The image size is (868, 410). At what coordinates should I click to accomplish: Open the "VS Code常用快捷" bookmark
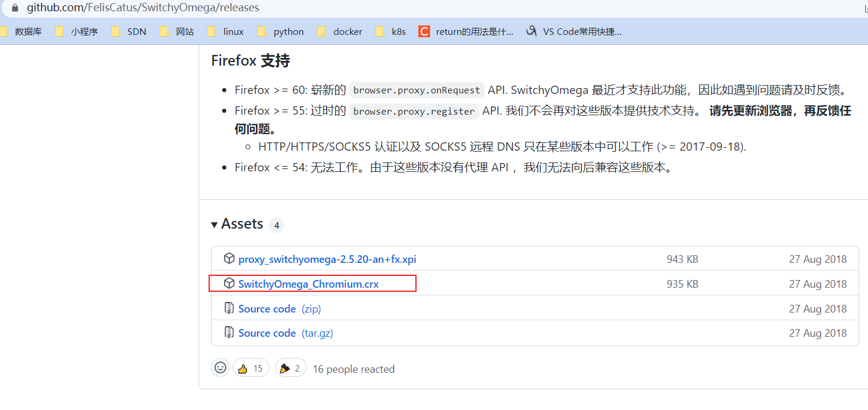(x=574, y=31)
